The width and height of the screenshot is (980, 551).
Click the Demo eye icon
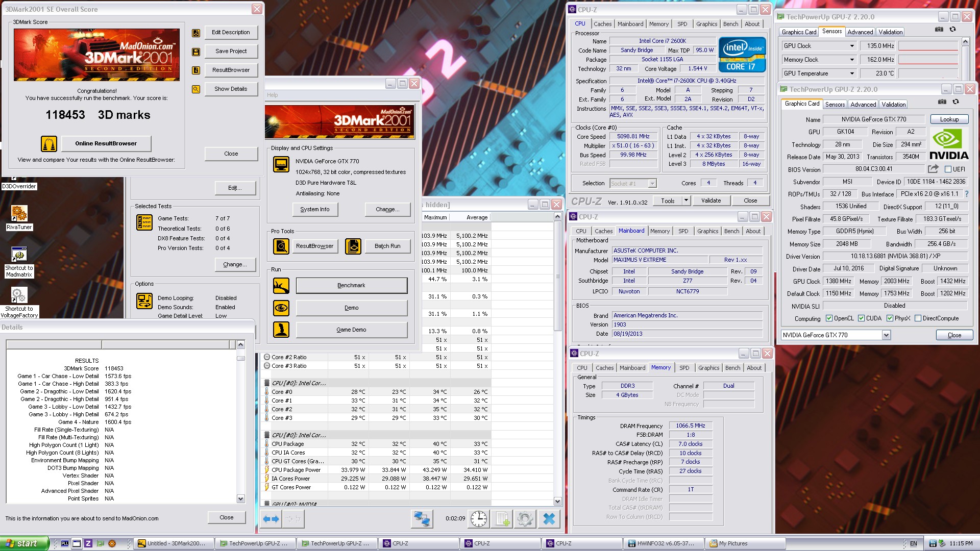[x=281, y=308]
